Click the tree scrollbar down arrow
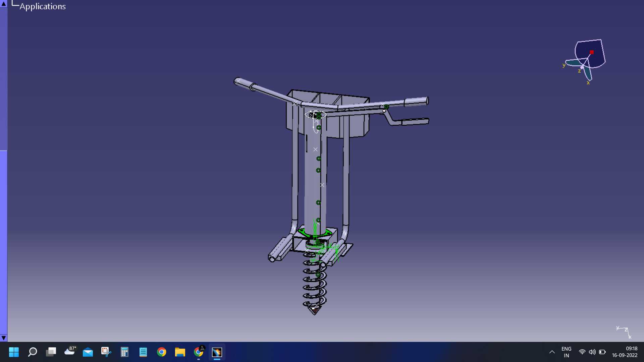Screen dimensions: 644x362 coord(4,338)
